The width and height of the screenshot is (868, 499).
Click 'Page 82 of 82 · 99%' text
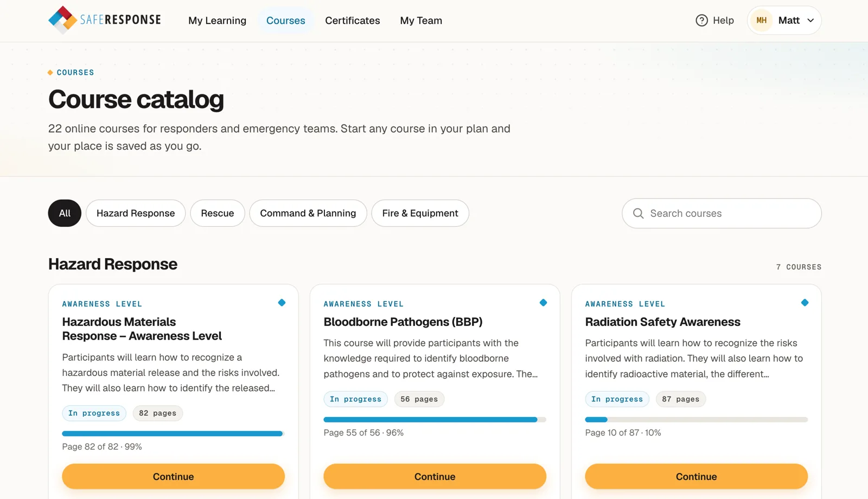tap(102, 447)
